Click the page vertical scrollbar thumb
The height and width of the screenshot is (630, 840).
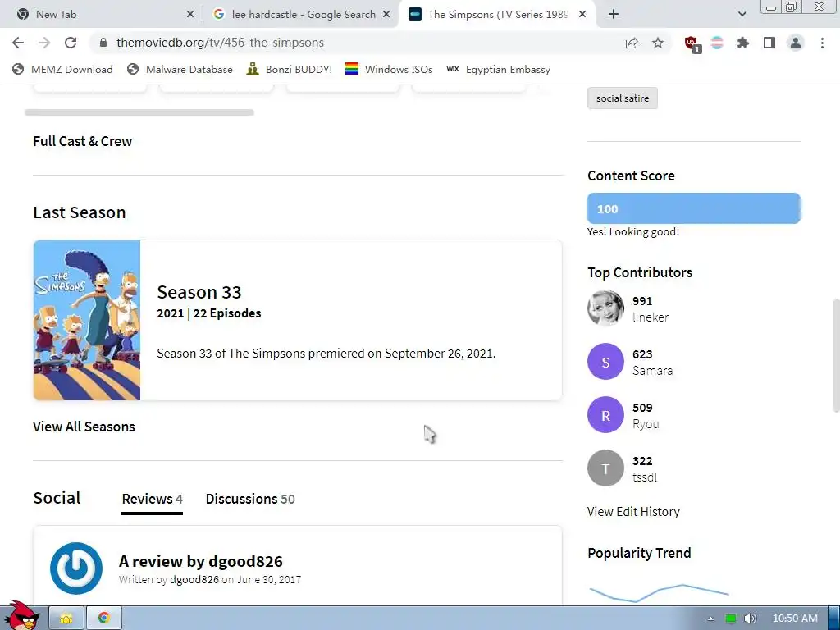836,355
